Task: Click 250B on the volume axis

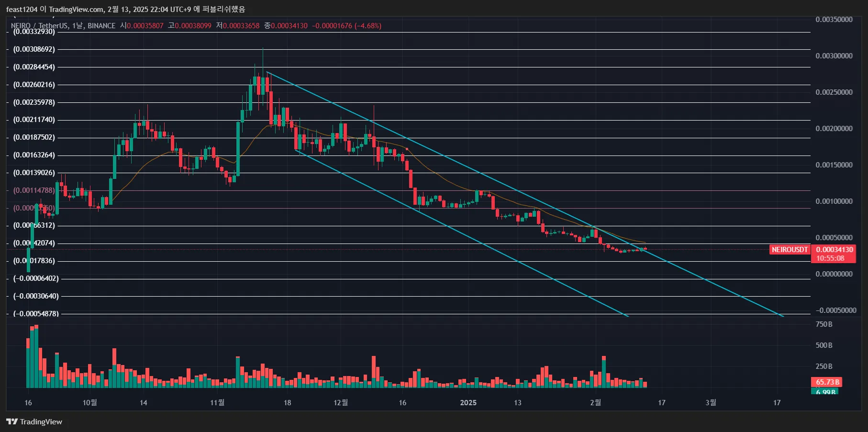Action: click(x=824, y=366)
